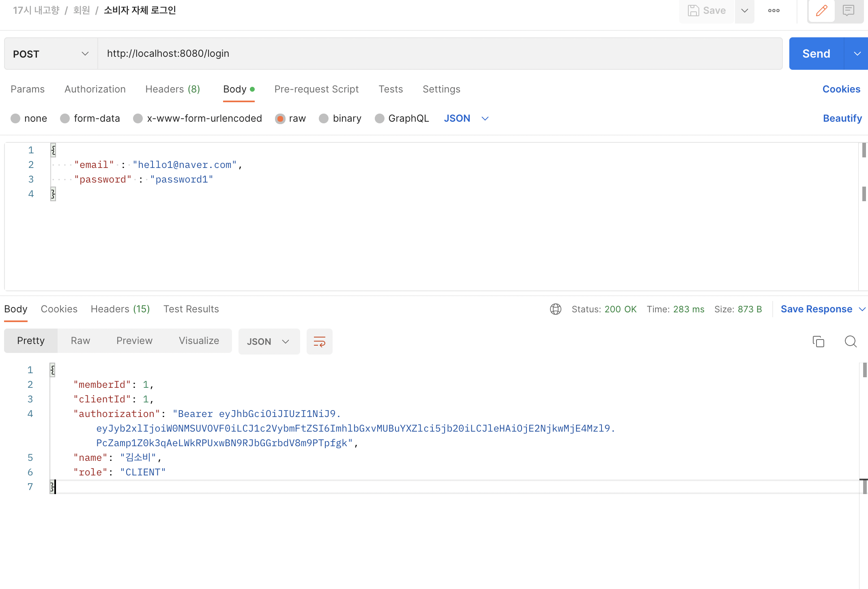This screenshot has width=868, height=589.
Task: Open the Test Results tab
Action: coord(191,309)
